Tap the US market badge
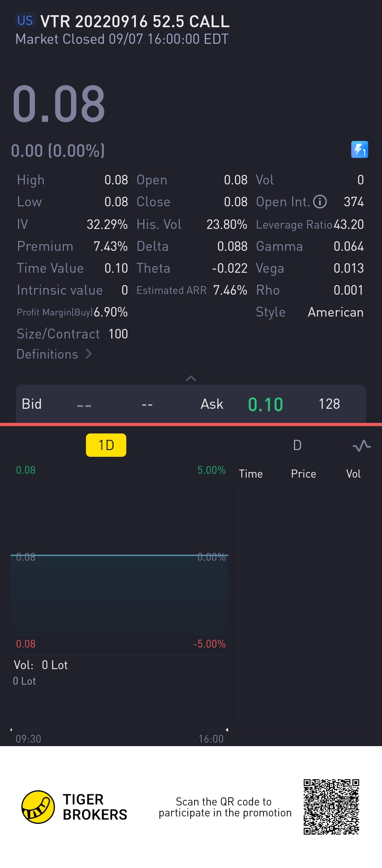 [x=25, y=20]
